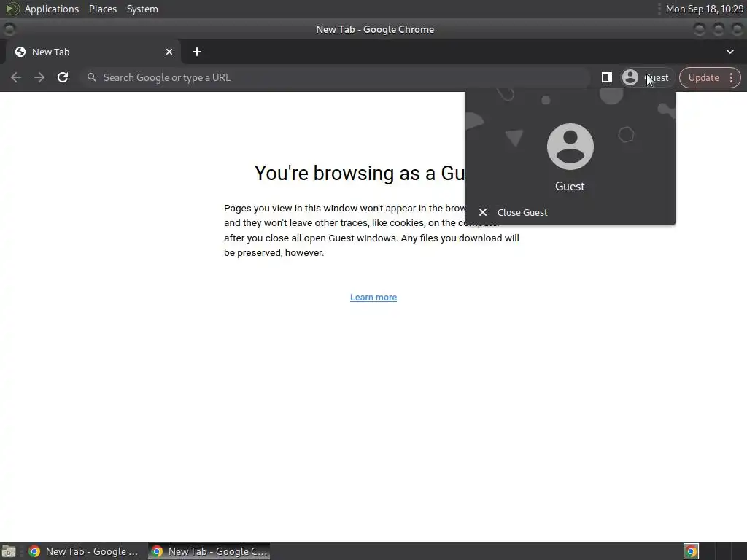This screenshot has width=747, height=560.
Task: Click the desktop logo icon beside Applications
Action: 12,9
